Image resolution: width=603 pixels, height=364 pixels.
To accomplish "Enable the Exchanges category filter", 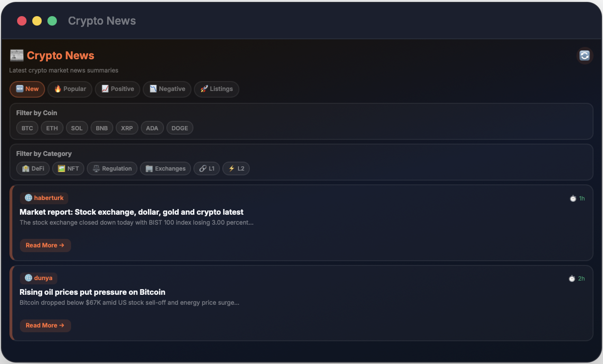I will pyautogui.click(x=165, y=168).
